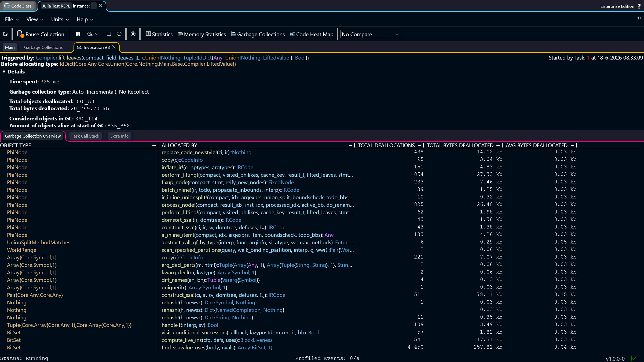
Task: Click the Status: Running text
Action: tap(24, 358)
